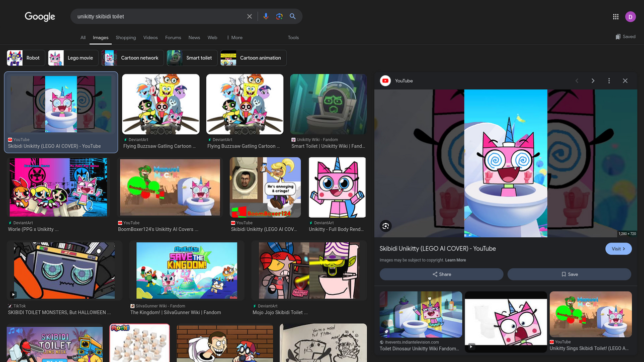Click the Google logo
This screenshot has height=362, width=644.
pyautogui.click(x=40, y=17)
